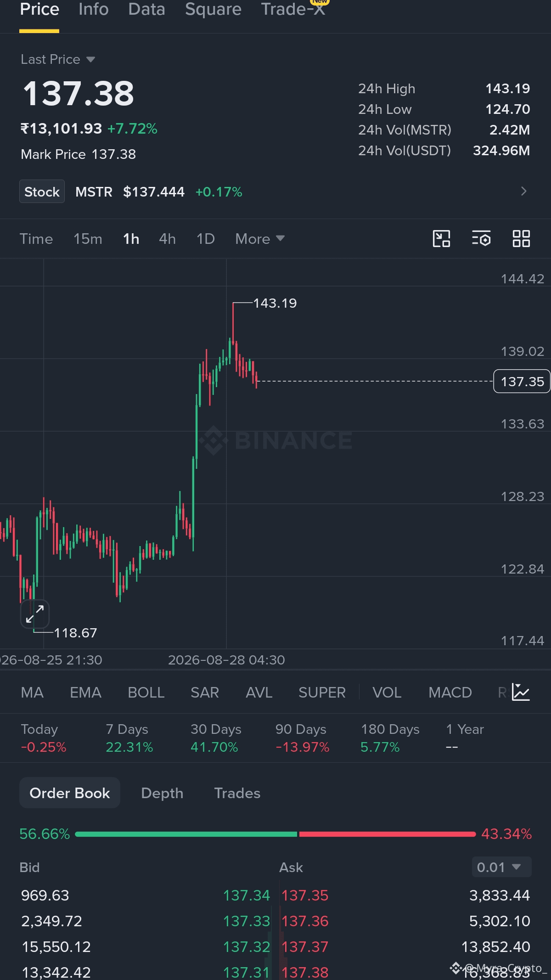Image resolution: width=551 pixels, height=980 pixels.
Task: Select ask price 137.37
Action: click(x=305, y=946)
